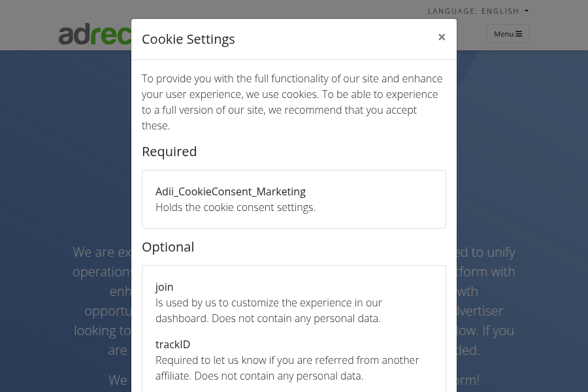Toggle the Adii_CookieConsent_Marketing required cookie

pyautogui.click(x=231, y=191)
